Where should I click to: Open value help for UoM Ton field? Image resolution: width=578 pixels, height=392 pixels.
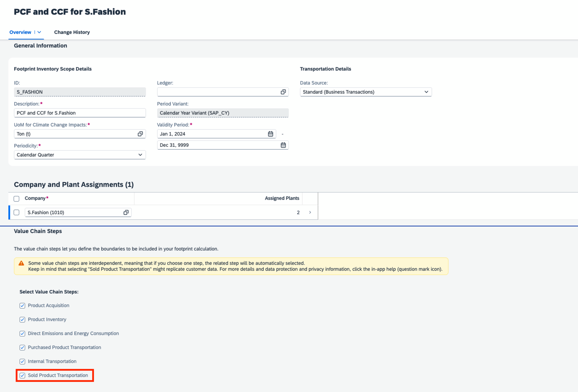[x=140, y=134]
